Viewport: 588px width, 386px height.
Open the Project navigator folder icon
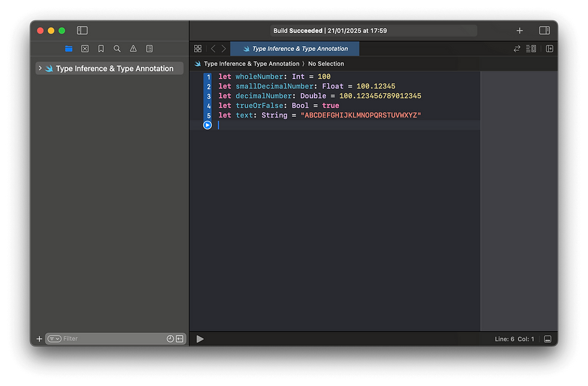[x=68, y=49]
